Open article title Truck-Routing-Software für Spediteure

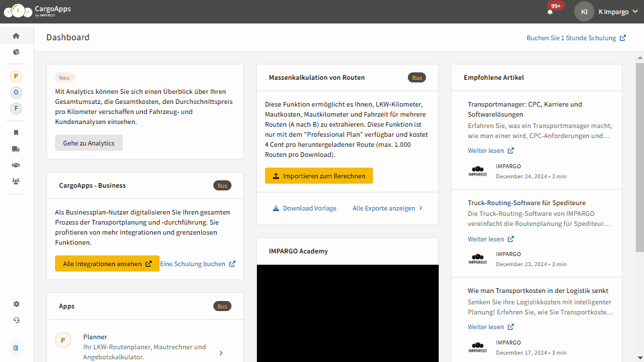pyautogui.click(x=527, y=202)
